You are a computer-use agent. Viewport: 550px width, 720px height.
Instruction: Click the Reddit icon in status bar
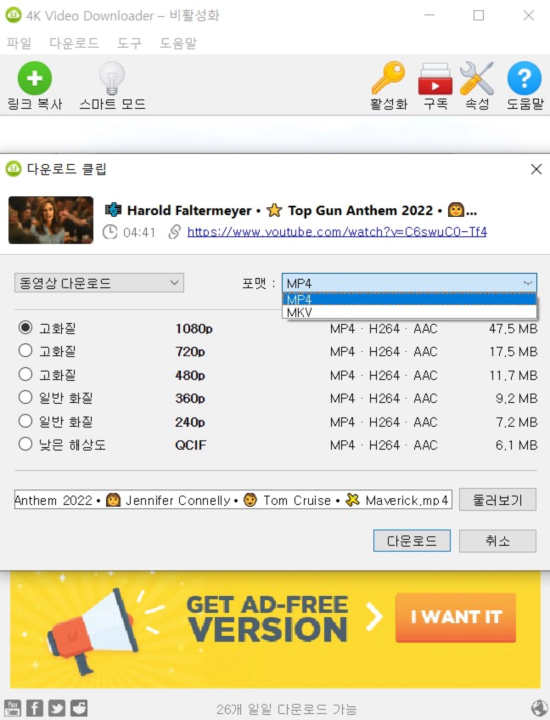click(x=79, y=708)
